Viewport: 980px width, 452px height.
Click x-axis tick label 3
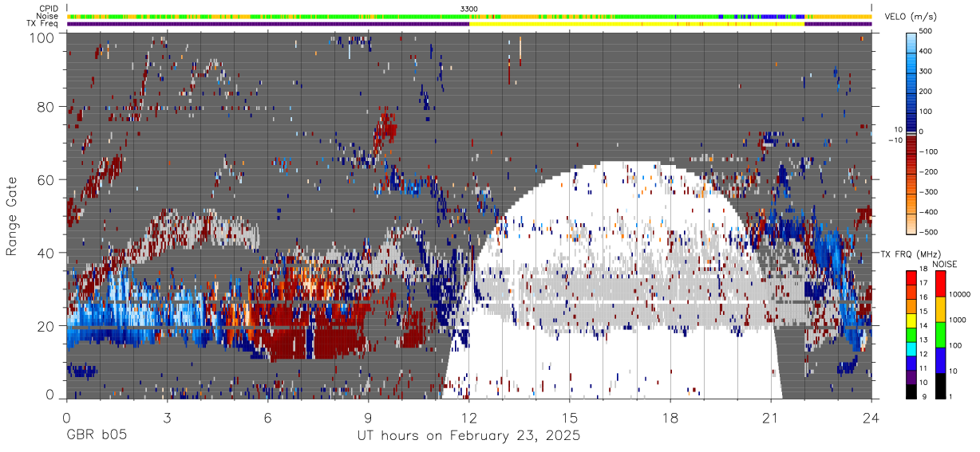(x=167, y=417)
